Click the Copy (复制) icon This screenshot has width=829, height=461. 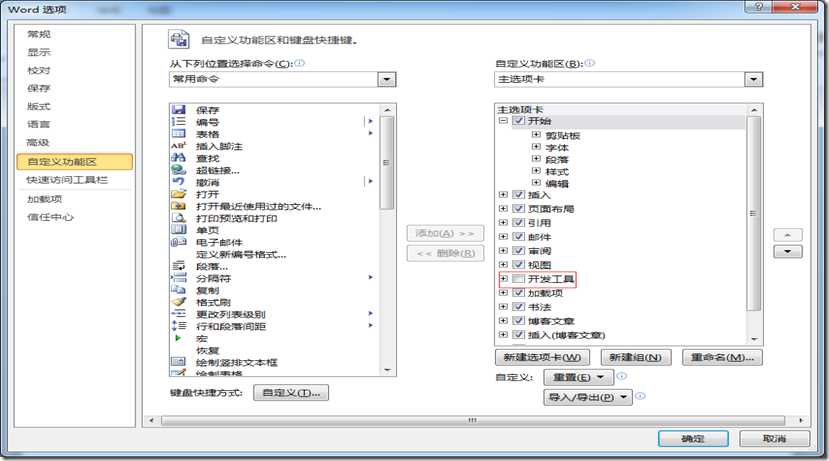pos(179,290)
